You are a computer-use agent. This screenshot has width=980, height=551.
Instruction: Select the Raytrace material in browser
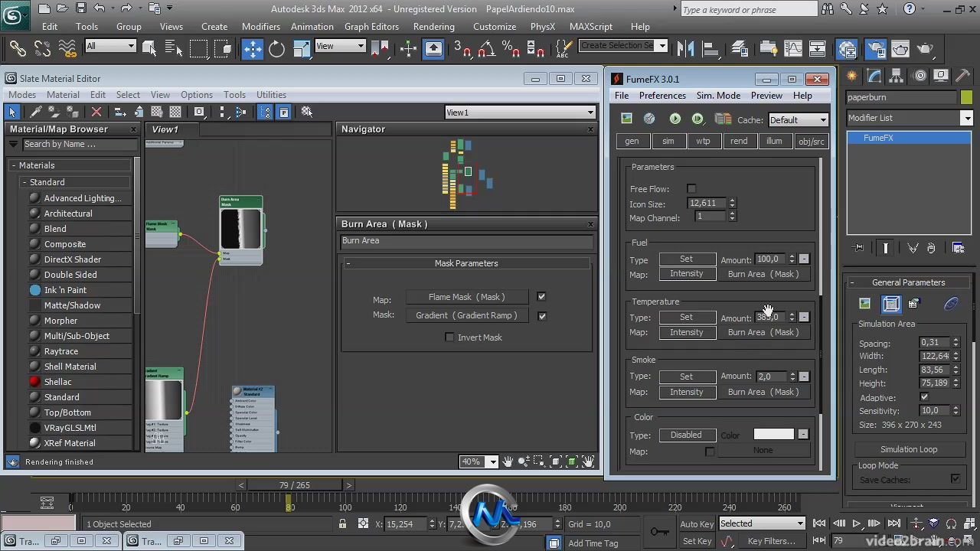pyautogui.click(x=61, y=351)
